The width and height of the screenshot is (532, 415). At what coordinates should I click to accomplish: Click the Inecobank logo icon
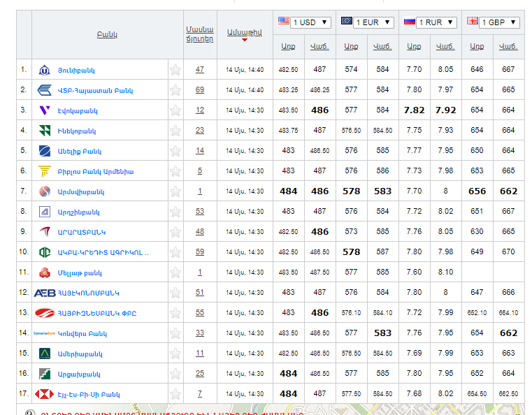click(x=45, y=131)
